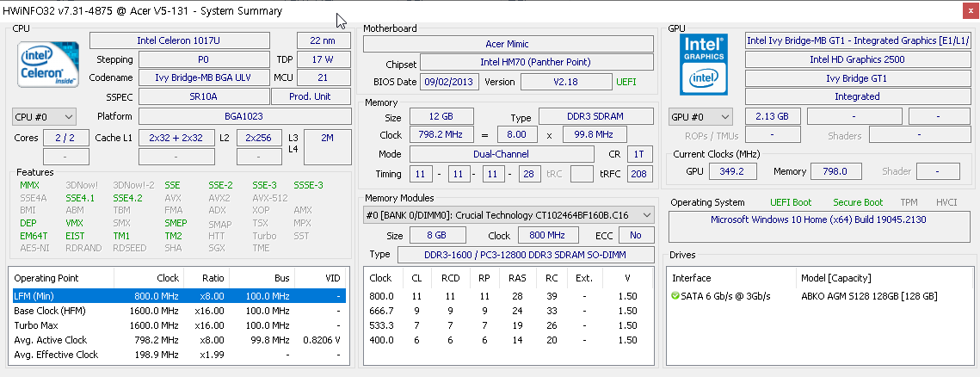Viewport: 980px width, 377px height.
Task: Click the 800.0 clock timing table row
Action: click(x=508, y=296)
